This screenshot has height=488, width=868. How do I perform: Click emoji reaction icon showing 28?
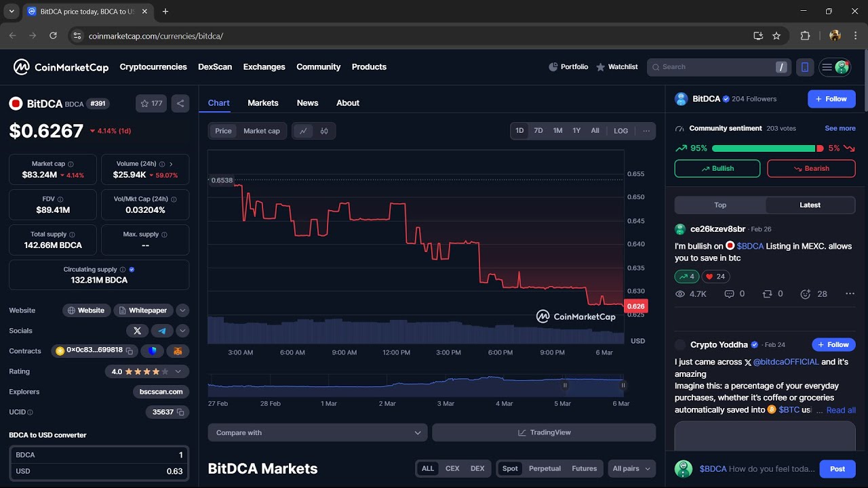[x=806, y=294]
